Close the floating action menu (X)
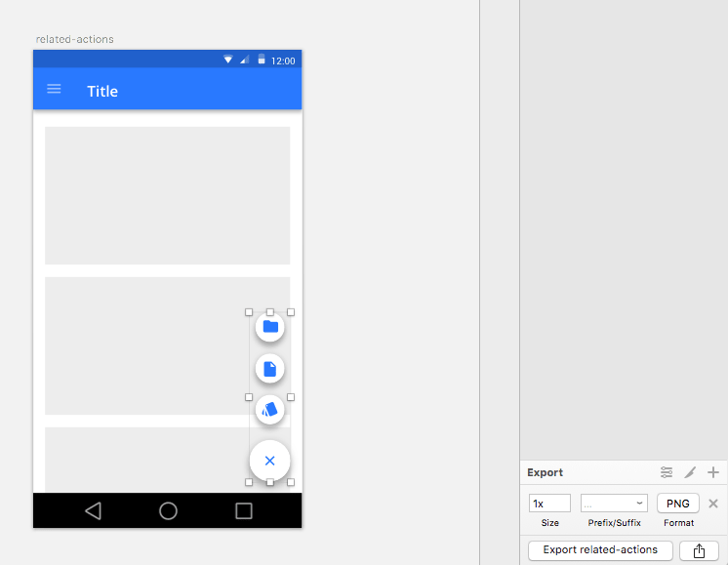The height and width of the screenshot is (565, 728). pyautogui.click(x=269, y=461)
